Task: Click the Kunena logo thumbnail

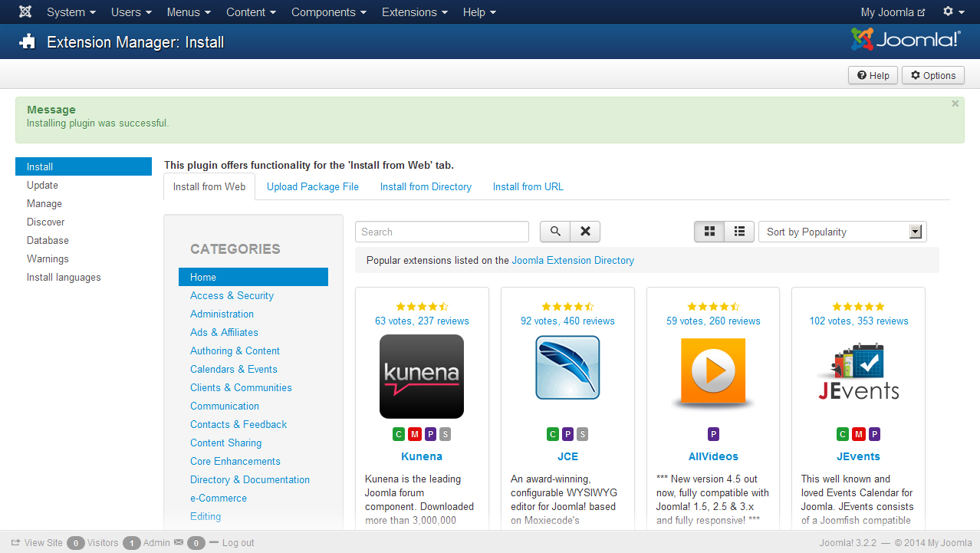Action: pyautogui.click(x=422, y=377)
